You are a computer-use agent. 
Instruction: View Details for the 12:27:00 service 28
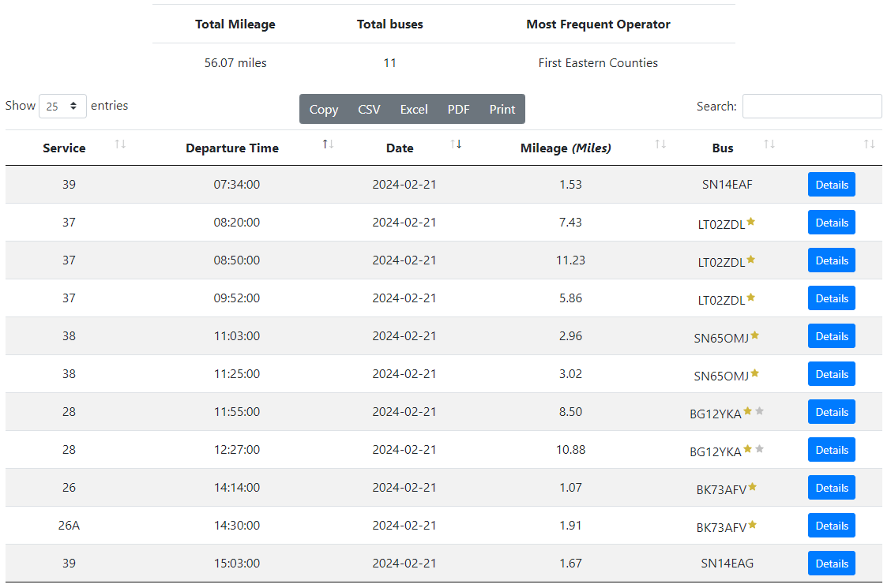click(x=831, y=450)
